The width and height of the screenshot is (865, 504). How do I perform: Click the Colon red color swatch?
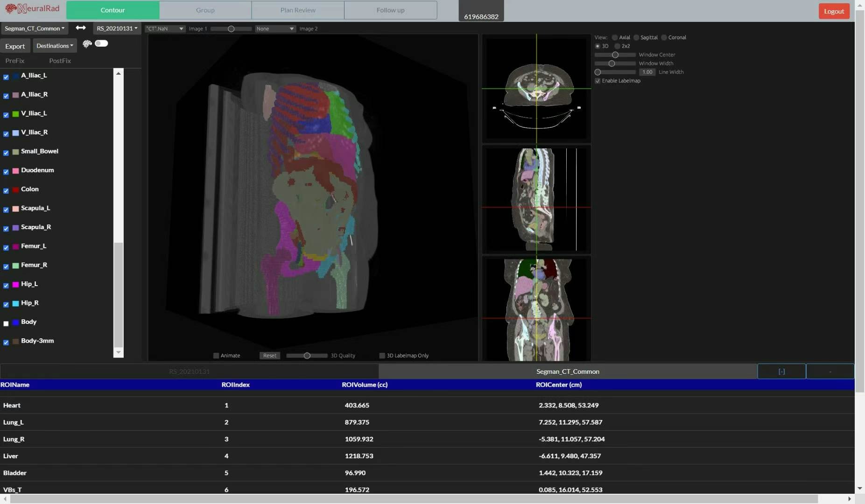point(15,190)
